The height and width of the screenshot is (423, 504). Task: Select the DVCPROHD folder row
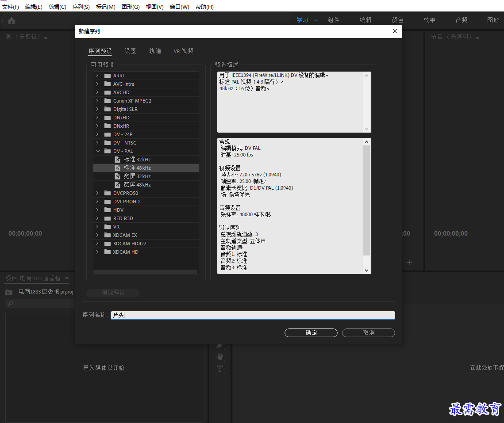coord(146,202)
